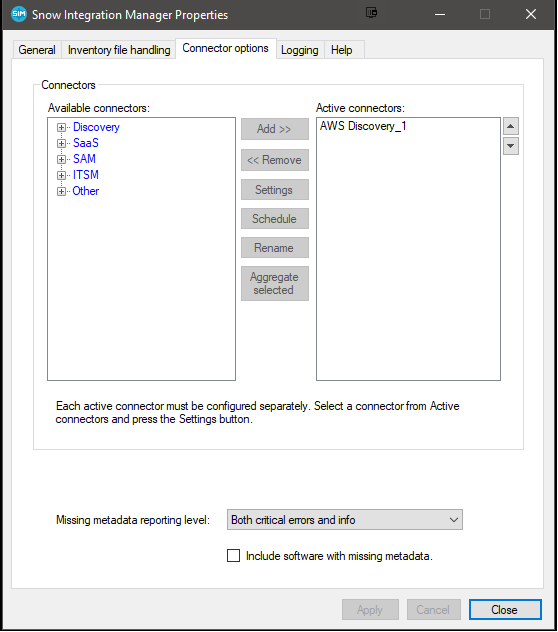Minimize the Properties window
The height and width of the screenshot is (632, 558).
coord(440,15)
